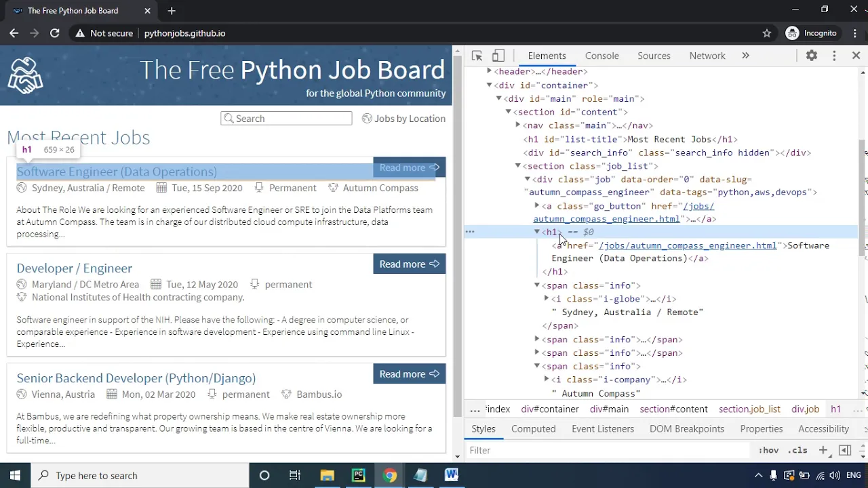The width and height of the screenshot is (868, 488).
Task: Click the Windows taskbar search box
Action: 139,475
